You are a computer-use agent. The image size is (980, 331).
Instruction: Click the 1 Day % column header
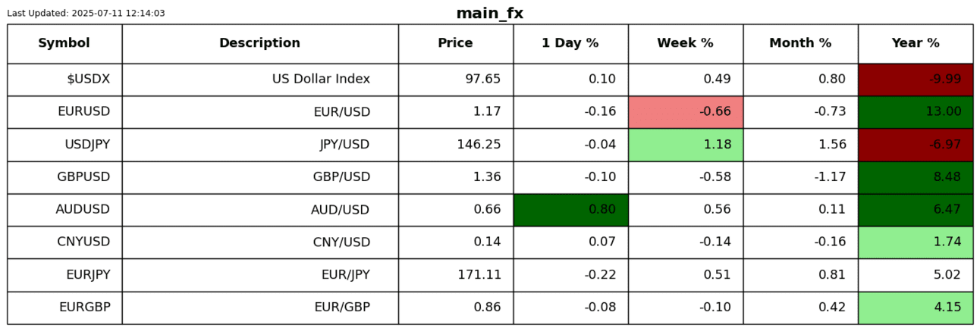pyautogui.click(x=570, y=43)
